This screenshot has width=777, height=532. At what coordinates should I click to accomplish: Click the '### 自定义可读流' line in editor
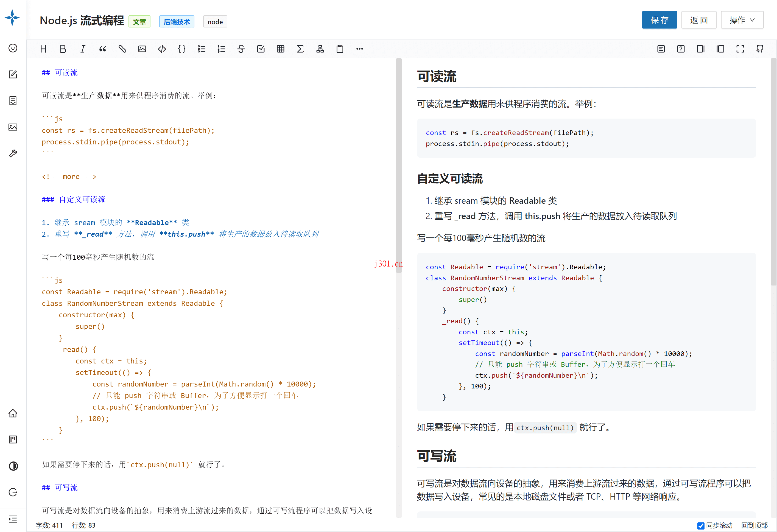(73, 199)
